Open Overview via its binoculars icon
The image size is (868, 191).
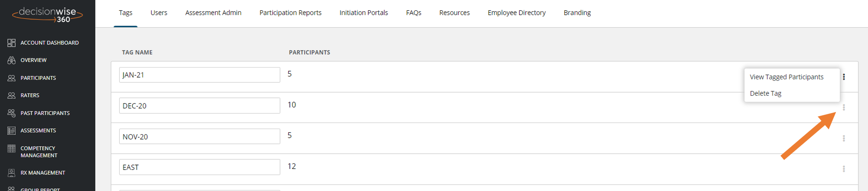[x=11, y=60]
